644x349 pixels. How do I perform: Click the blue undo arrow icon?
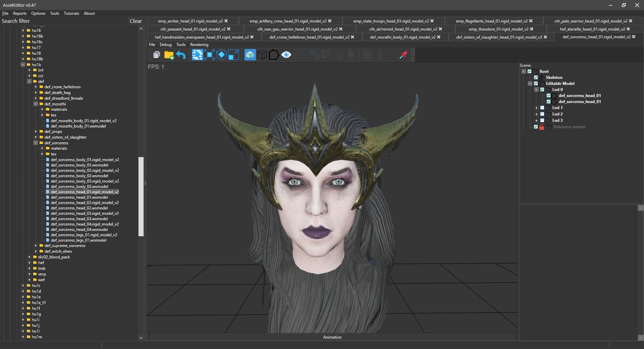coord(181,55)
